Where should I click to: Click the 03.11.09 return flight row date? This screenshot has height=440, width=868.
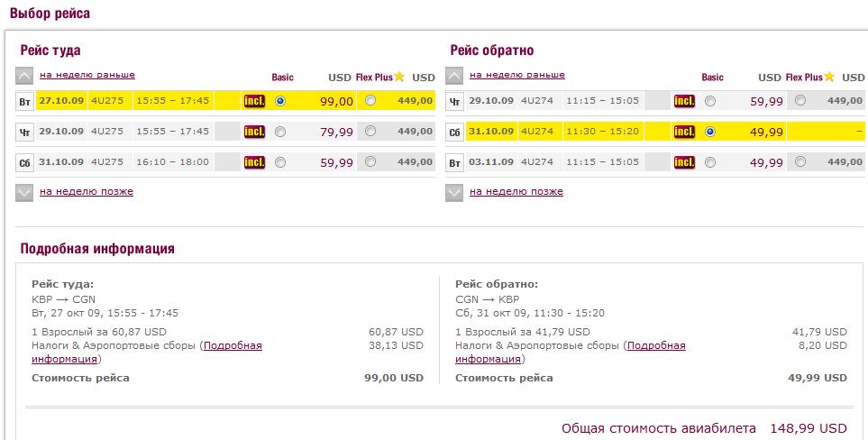[x=491, y=162]
